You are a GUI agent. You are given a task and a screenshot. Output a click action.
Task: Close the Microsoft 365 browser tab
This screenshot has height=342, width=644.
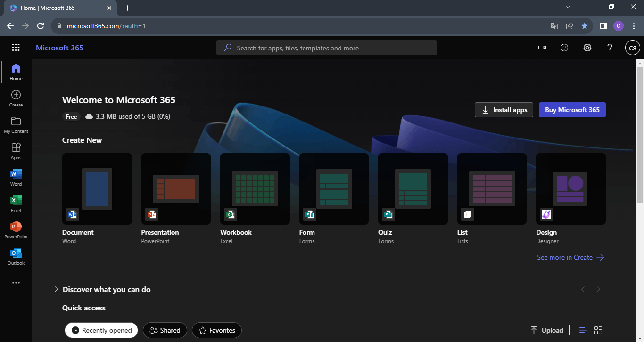(110, 8)
